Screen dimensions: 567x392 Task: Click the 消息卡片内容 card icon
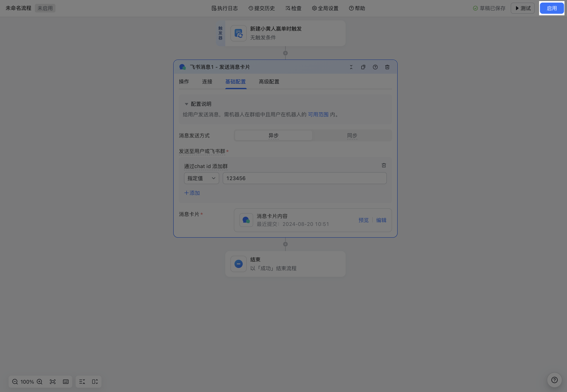click(246, 220)
